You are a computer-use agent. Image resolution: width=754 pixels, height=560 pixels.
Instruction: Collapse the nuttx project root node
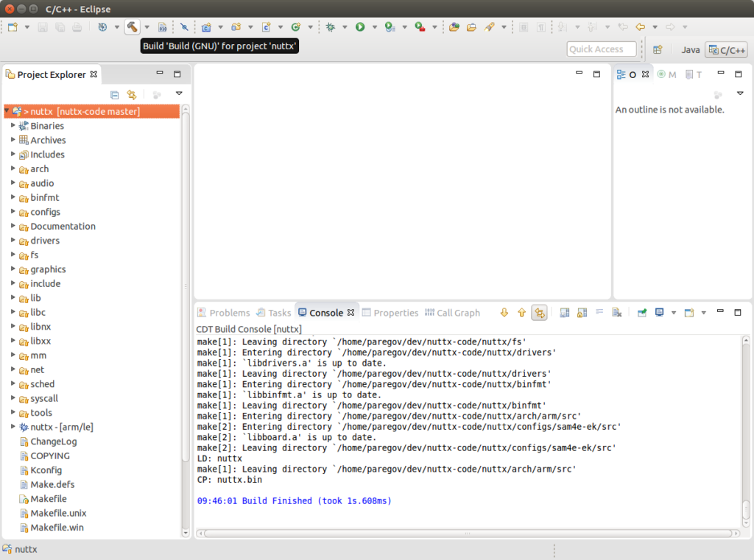[7, 111]
